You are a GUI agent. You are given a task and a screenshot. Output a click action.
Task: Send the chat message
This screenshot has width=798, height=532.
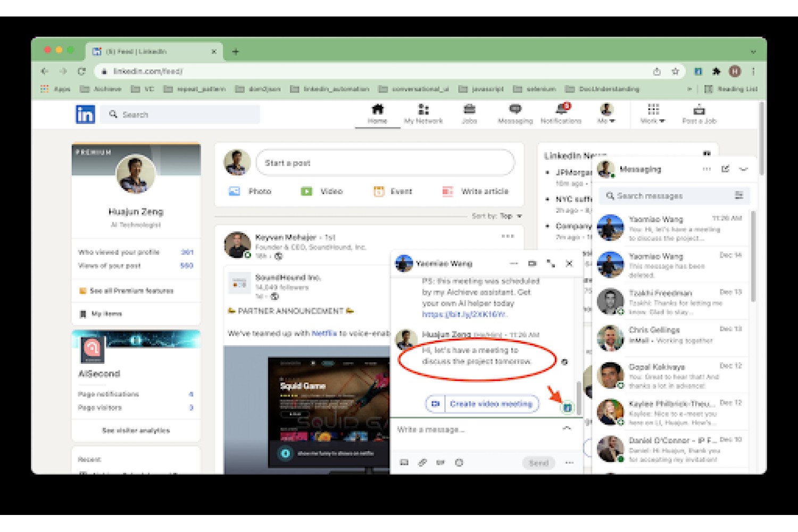pyautogui.click(x=538, y=463)
